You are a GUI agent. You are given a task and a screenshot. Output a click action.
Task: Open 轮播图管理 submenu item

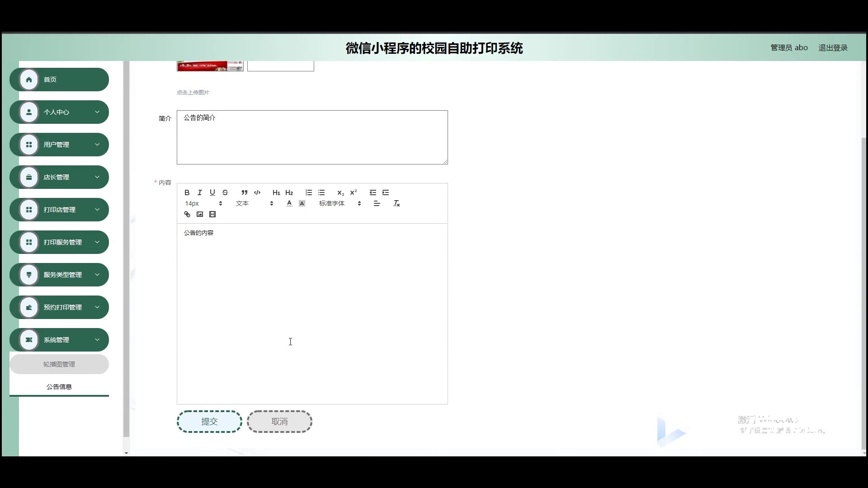[59, 364]
